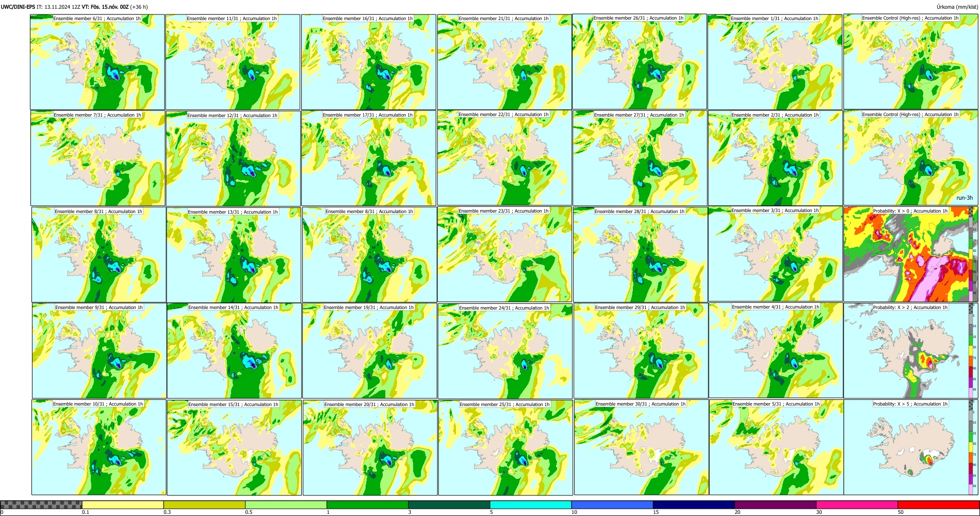Viewport: 980px width, 516px height.
Task: Select the Ensemble member 1/31 map
Action: 775,62
